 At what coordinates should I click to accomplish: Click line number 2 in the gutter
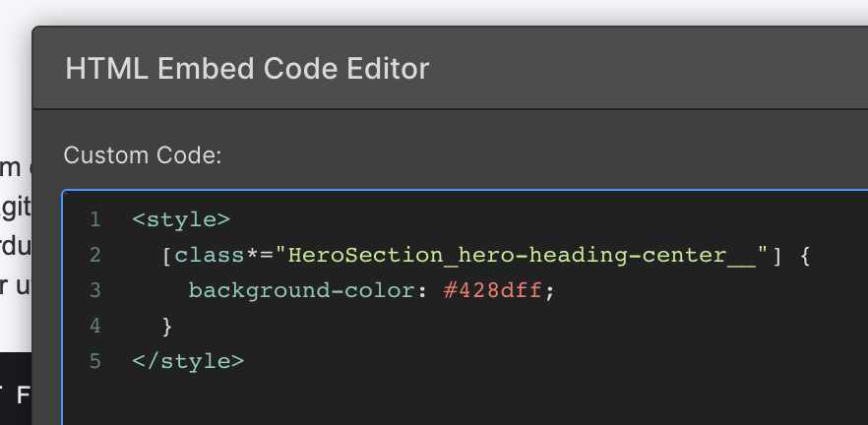pos(95,255)
